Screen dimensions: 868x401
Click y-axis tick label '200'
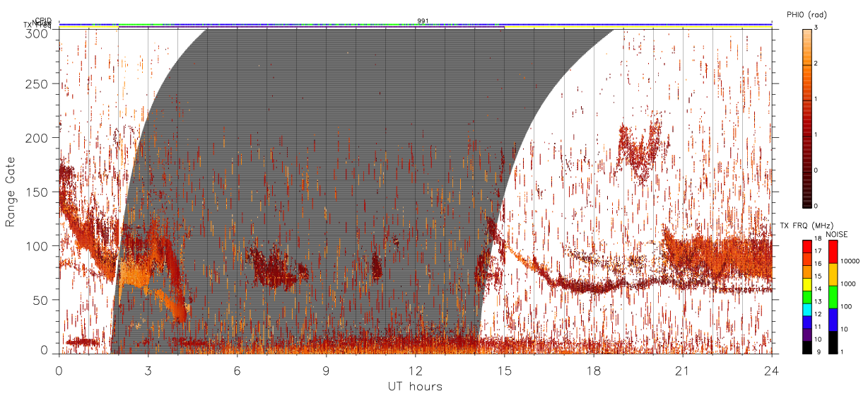click(x=37, y=138)
